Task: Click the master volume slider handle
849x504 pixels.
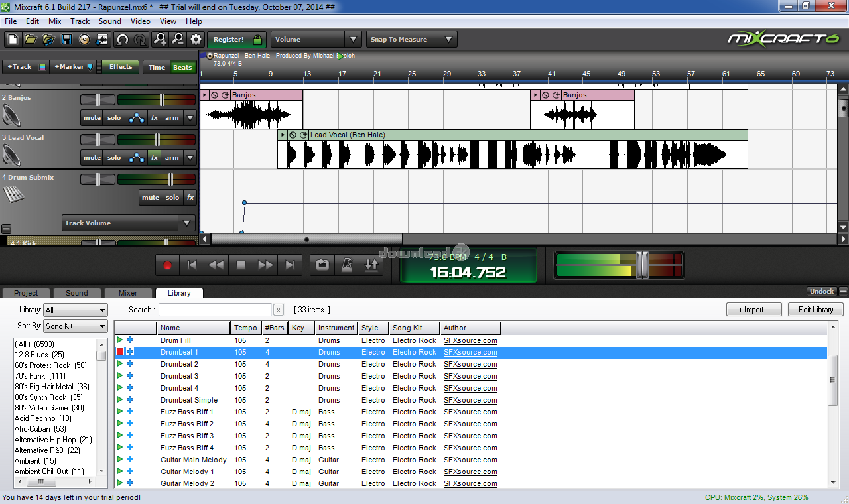Action: pyautogui.click(x=641, y=265)
